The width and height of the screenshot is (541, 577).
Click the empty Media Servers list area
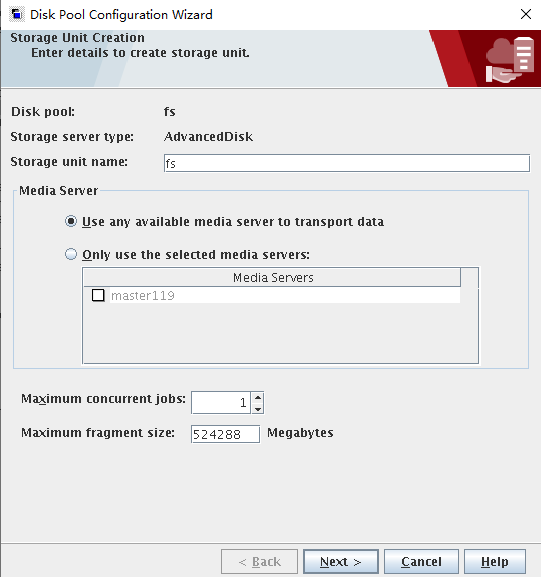[280, 333]
